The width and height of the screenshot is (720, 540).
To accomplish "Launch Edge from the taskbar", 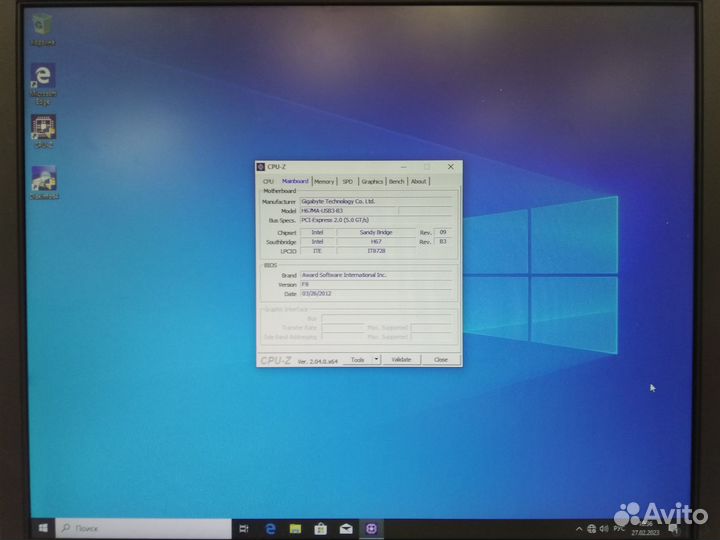I will 270,529.
